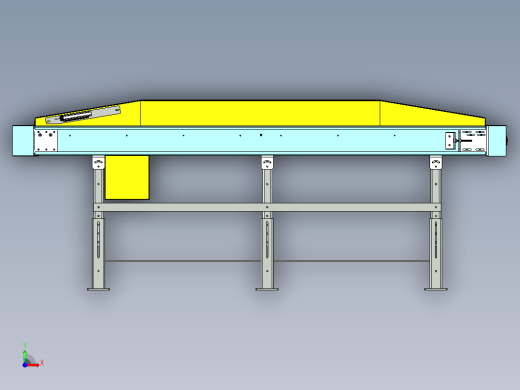This screenshot has width=520, height=390.
Task: Click the blue origin ball of the triad
Action: click(x=25, y=365)
